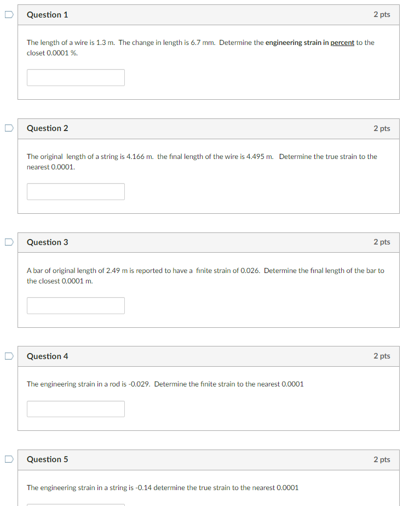
Task: Click the Question 3 final length answer field
Action: tap(76, 305)
